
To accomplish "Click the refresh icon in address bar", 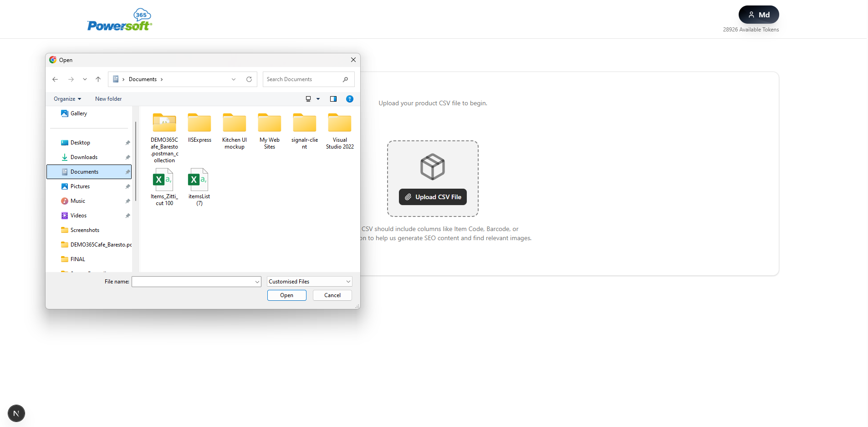I will coord(249,79).
